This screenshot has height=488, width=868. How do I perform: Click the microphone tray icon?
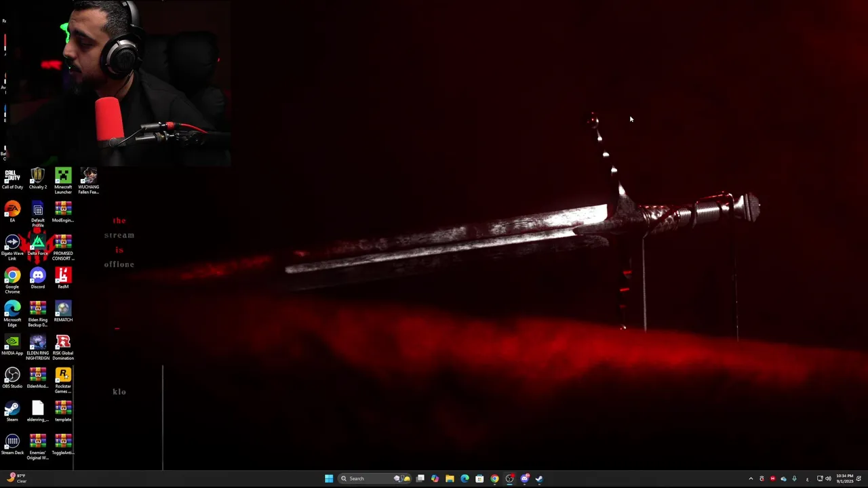[x=794, y=479]
